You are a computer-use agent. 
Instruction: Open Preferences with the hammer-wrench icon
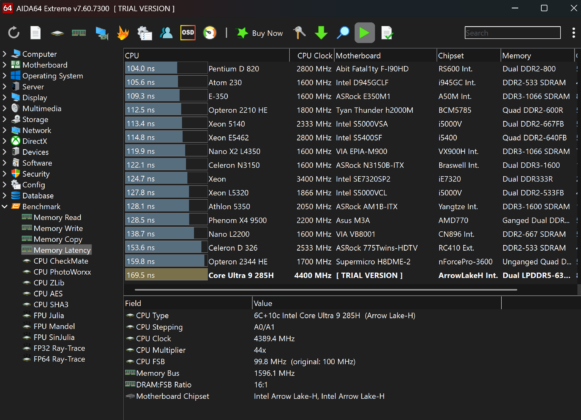(x=299, y=33)
